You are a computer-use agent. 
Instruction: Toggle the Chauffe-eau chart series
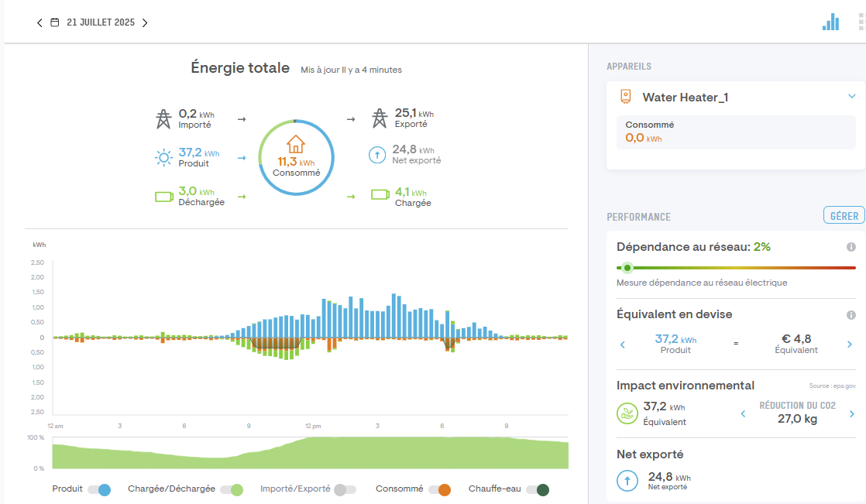(x=537, y=489)
